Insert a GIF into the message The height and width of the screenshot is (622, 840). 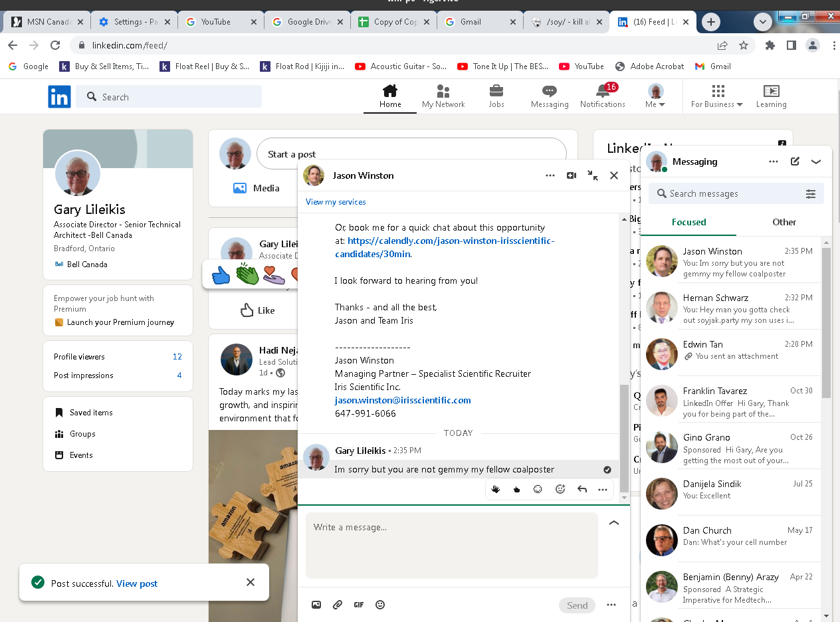click(x=359, y=605)
